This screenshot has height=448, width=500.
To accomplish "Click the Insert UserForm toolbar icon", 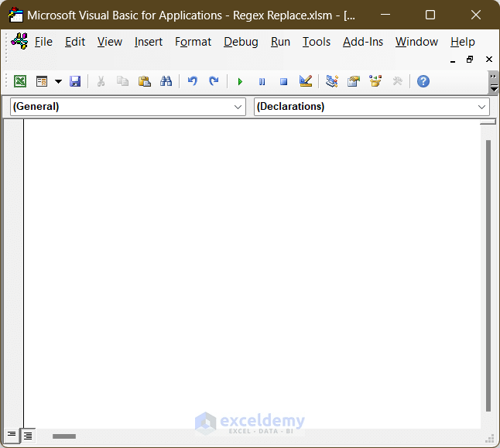I will point(42,81).
